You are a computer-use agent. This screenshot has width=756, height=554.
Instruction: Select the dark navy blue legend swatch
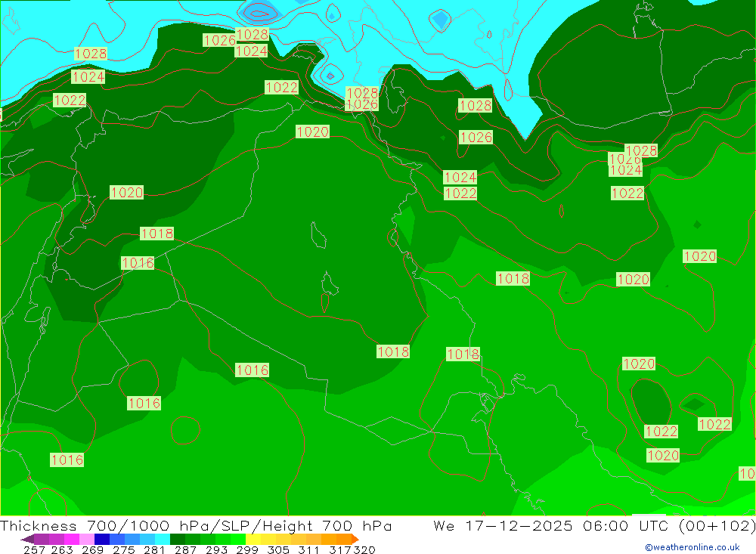click(x=102, y=539)
